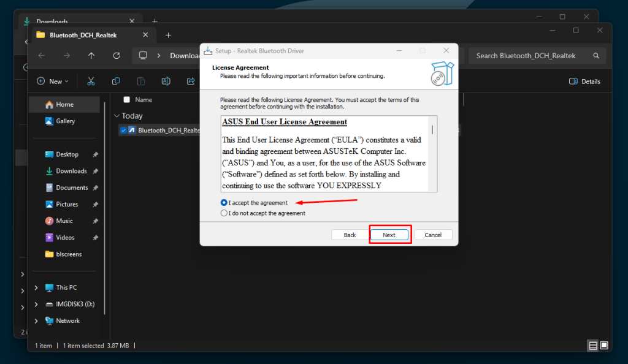Click the Next button in the setup dialog
Image resolution: width=628 pixels, height=364 pixels.
click(x=390, y=235)
